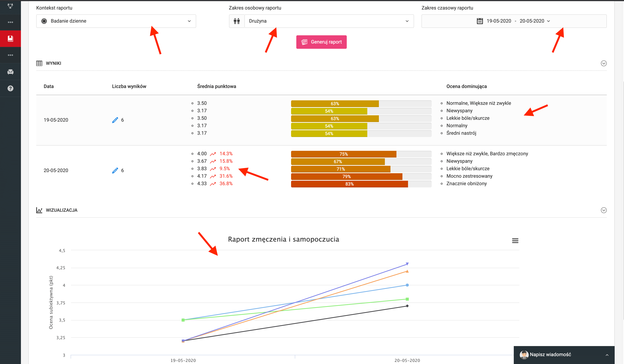
Task: Click the edit pencil for 20-05-2020
Action: [115, 171]
